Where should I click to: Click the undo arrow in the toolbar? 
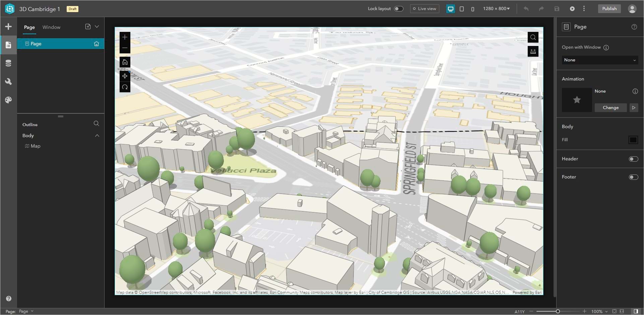[526, 9]
